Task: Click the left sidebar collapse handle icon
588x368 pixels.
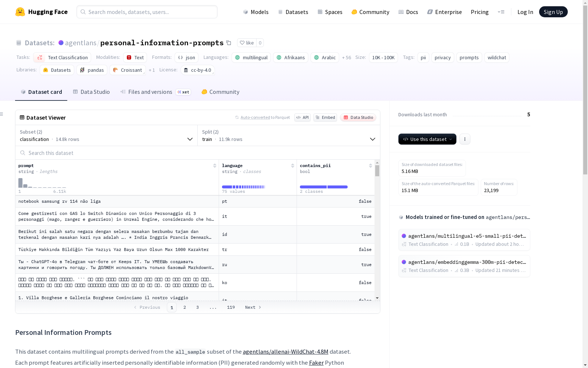Action: coord(2,114)
